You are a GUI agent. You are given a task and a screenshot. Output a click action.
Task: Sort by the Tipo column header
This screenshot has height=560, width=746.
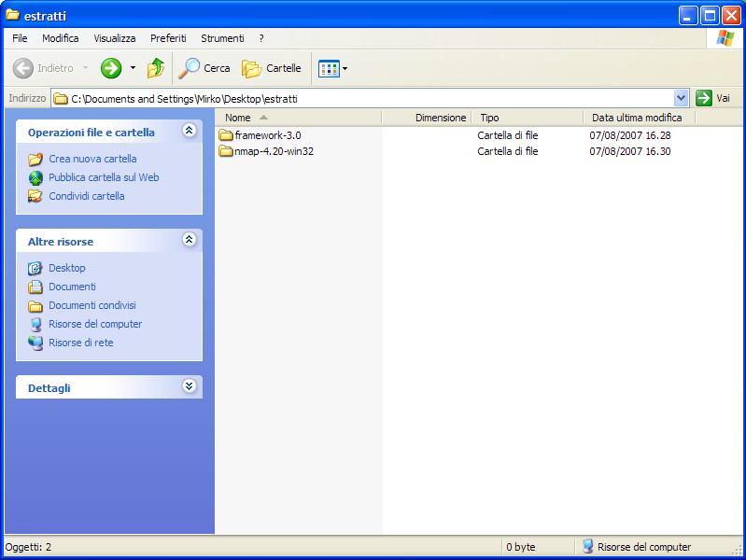pos(528,118)
